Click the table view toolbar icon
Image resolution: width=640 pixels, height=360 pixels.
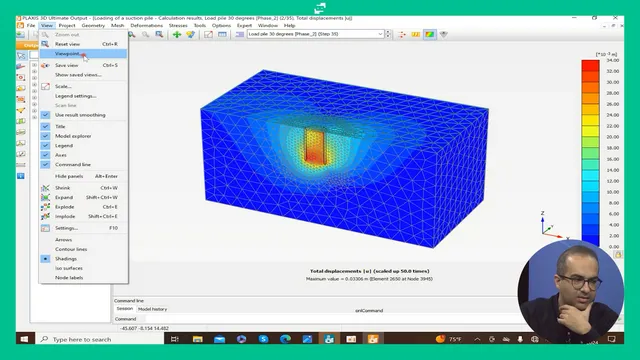point(222,35)
